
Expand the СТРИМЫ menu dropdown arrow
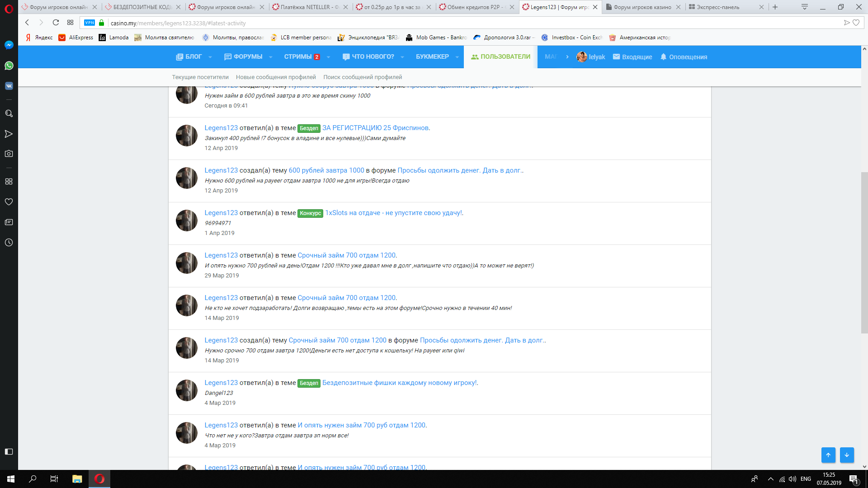tap(328, 57)
